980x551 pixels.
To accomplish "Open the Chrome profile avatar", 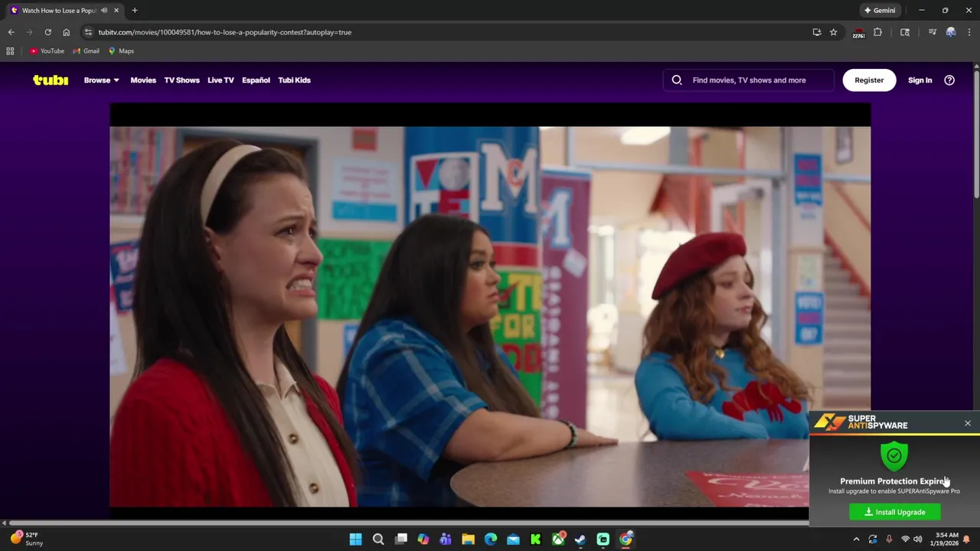I will (951, 32).
